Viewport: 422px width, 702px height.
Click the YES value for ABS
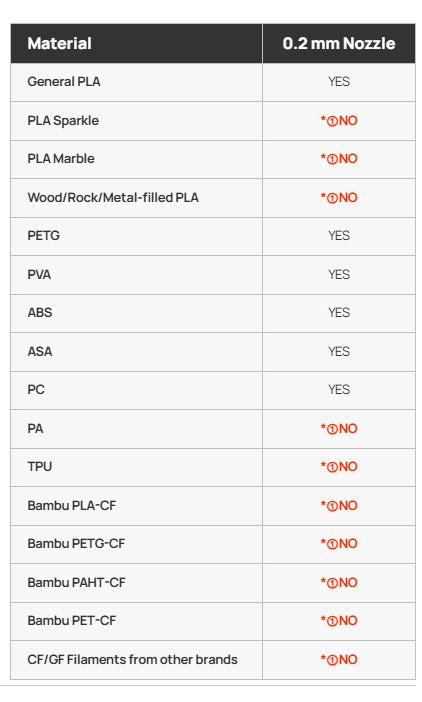[x=339, y=312]
